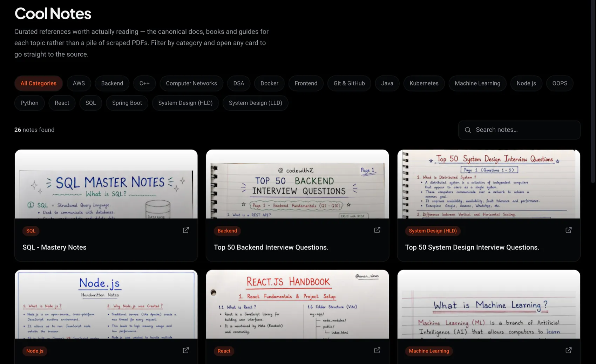Filter by System Design (LLD) category

(x=256, y=103)
